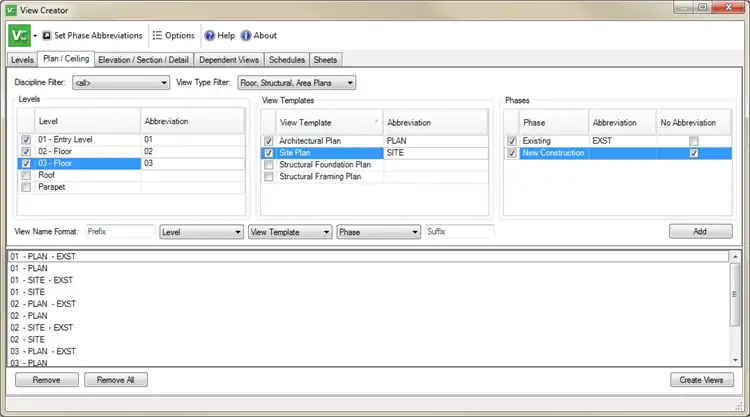Open the Level name format dropdown
This screenshot has height=417, width=750.
point(201,232)
